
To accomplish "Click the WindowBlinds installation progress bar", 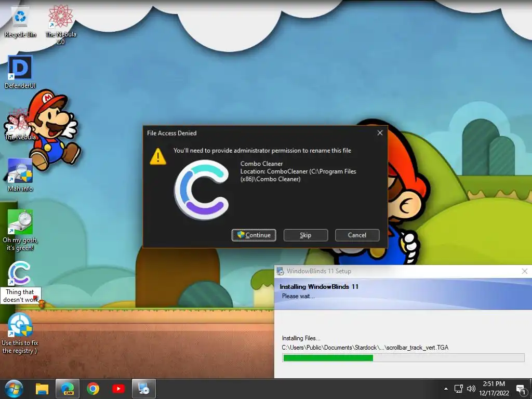I will point(403,357).
